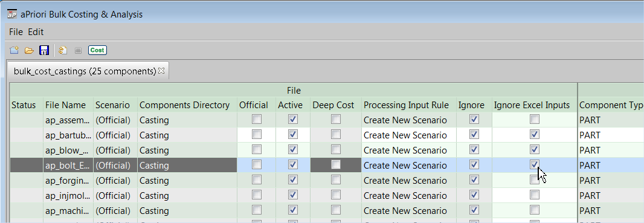Open a file with the folder icon
This screenshot has height=223, width=644.
[x=29, y=51]
